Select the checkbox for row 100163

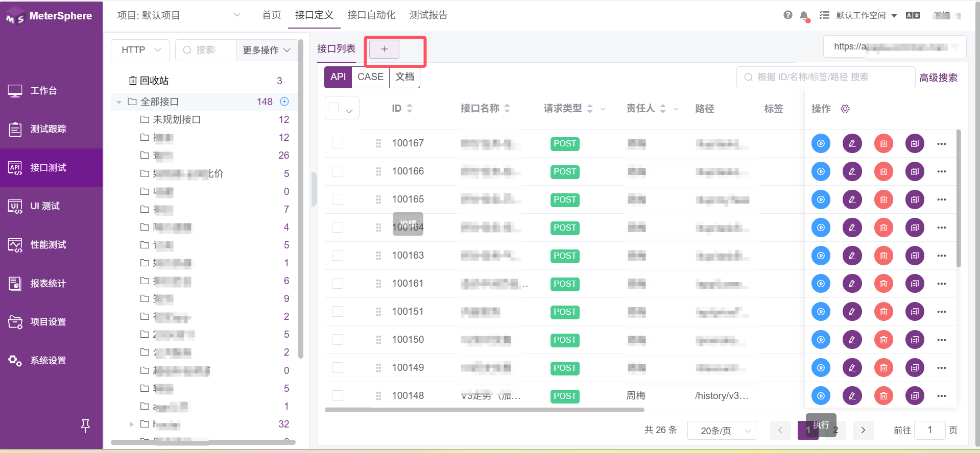coord(338,255)
